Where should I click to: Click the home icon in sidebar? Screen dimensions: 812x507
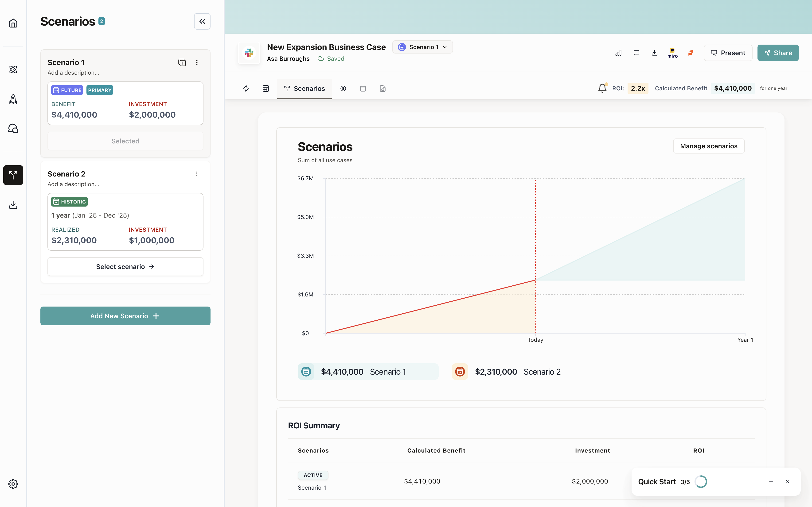tap(13, 23)
